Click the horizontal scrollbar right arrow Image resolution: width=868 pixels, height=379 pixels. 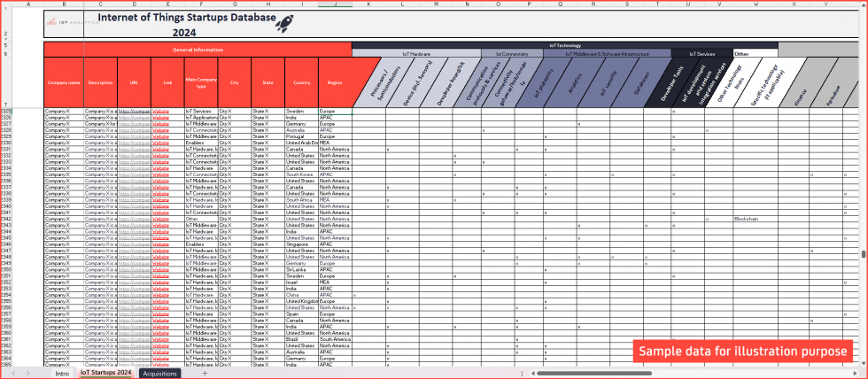pyautogui.click(x=856, y=374)
